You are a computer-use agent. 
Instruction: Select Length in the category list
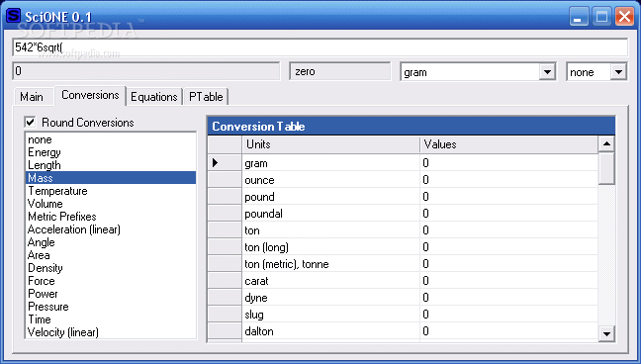111,165
